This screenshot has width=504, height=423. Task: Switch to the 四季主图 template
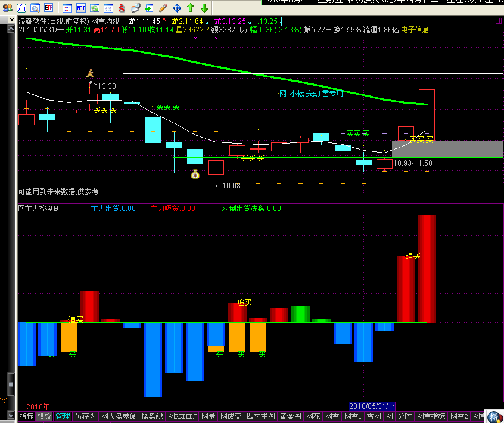261,416
